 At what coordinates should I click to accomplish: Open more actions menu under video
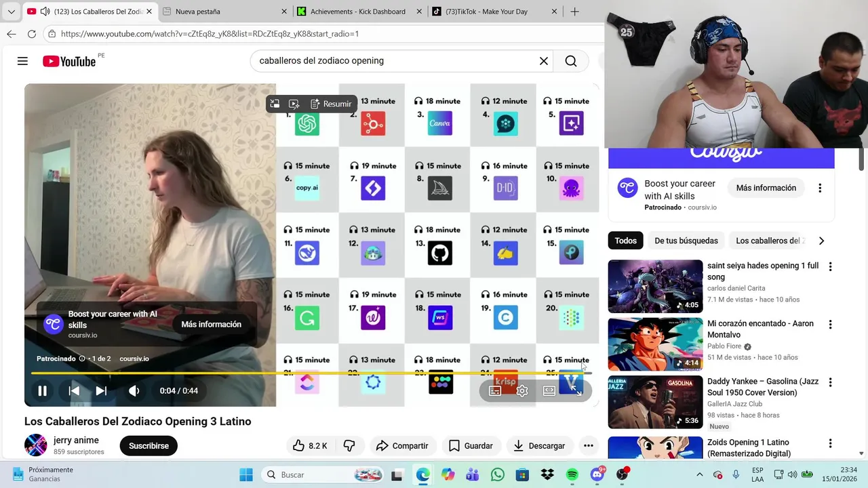(588, 445)
